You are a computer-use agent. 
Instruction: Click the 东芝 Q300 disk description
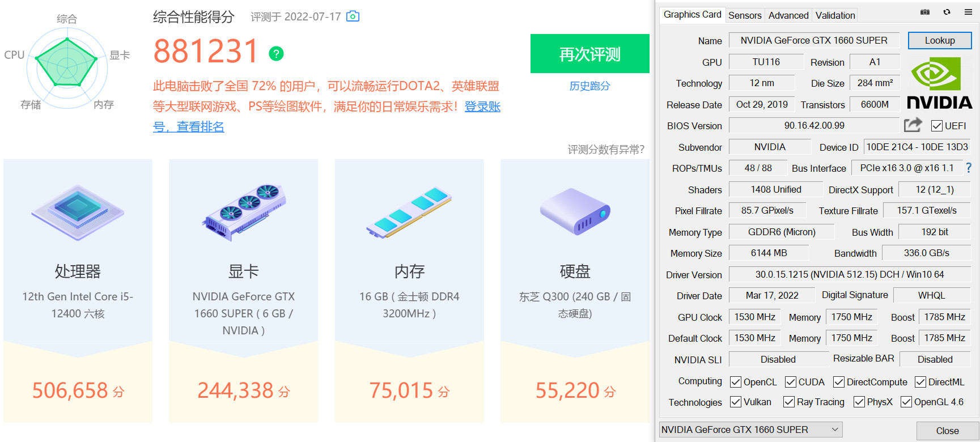pyautogui.click(x=575, y=305)
